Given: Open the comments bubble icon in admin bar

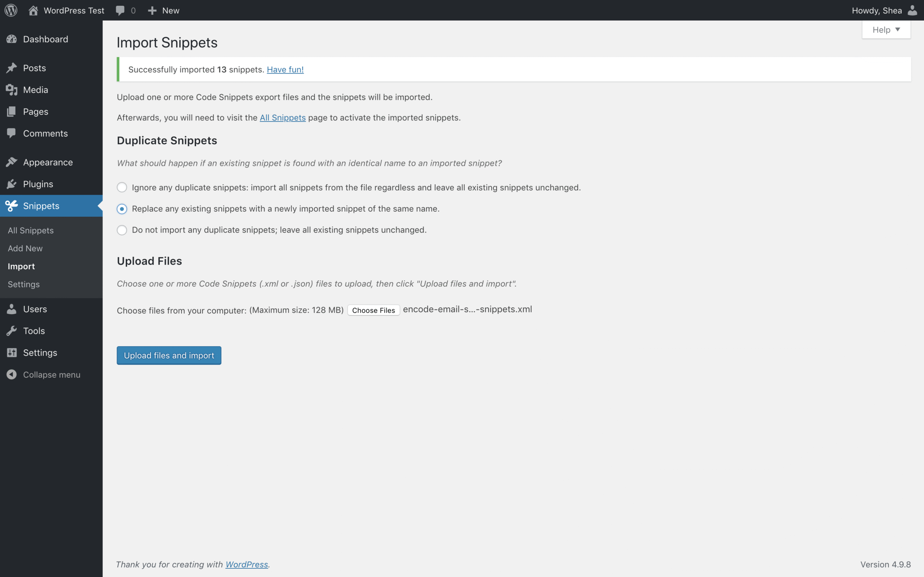Looking at the screenshot, I should 120,10.
